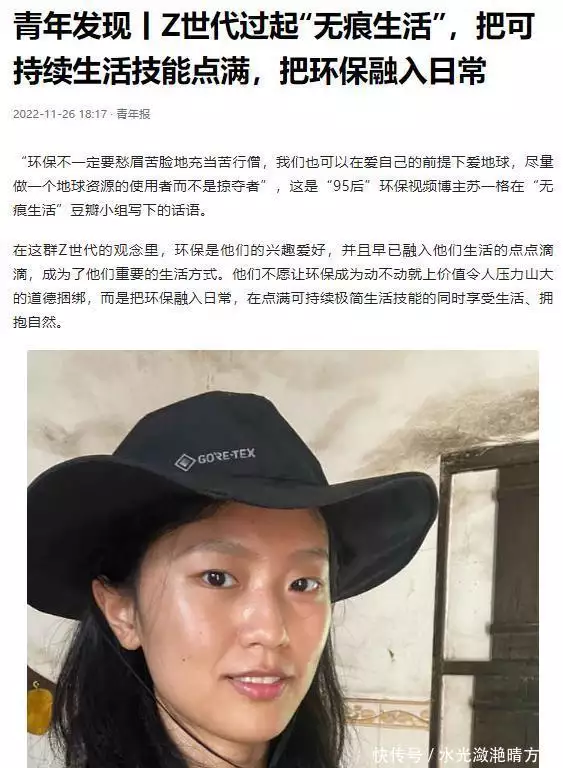Click the first paragraph beginning 环保不一定要愁眉苦脸
Viewport: 563px width, 768px height.
pos(283,186)
